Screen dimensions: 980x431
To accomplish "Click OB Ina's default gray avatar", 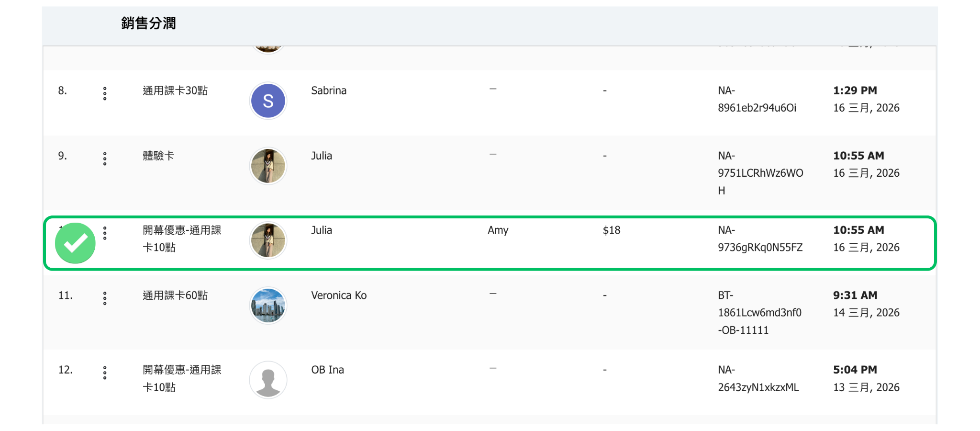I will pyautogui.click(x=268, y=380).
